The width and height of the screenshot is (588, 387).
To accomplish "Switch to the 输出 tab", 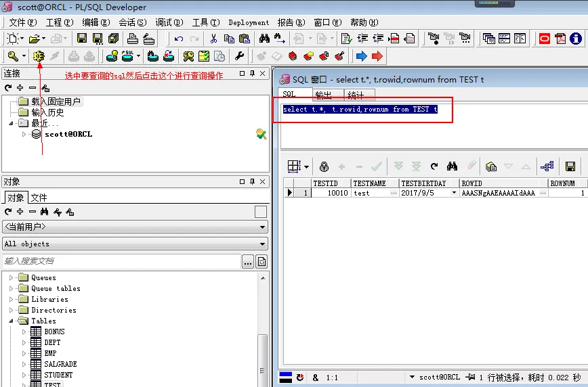I will [x=324, y=95].
